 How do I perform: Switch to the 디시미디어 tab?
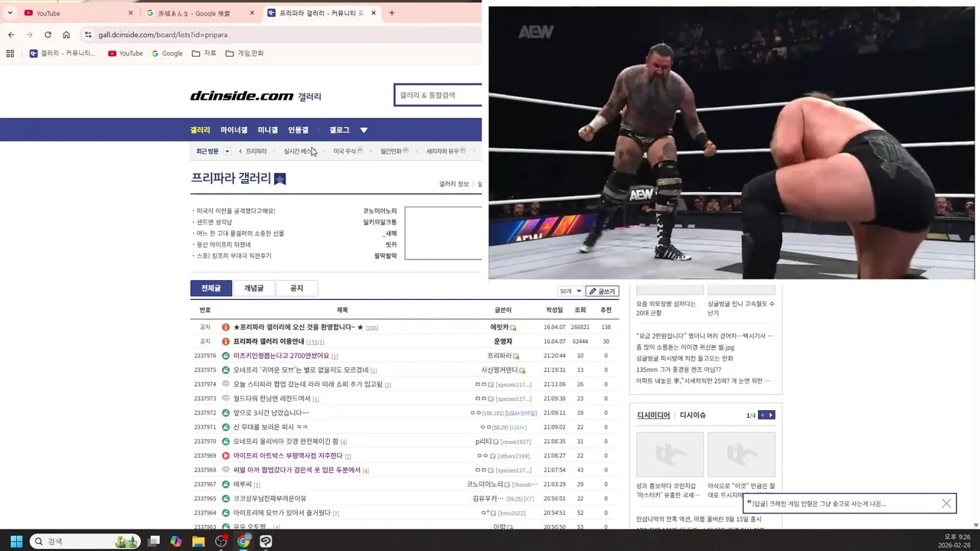tap(653, 416)
